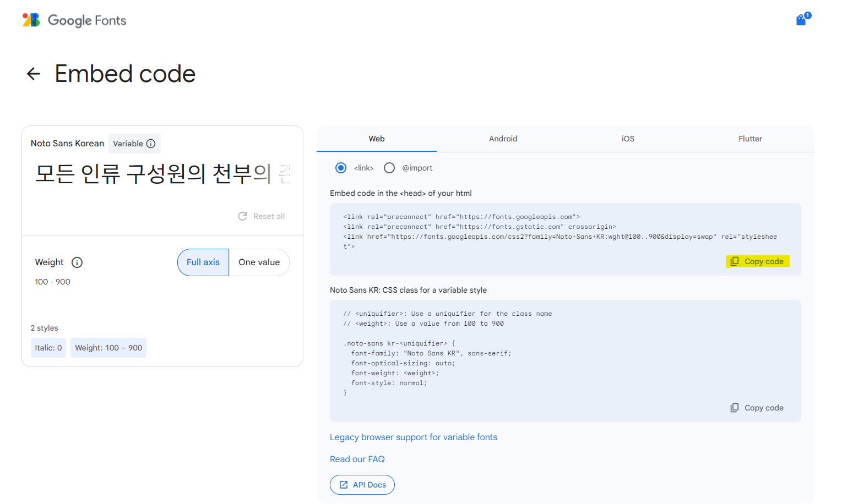
Task: Switch to the Web tab
Action: [x=377, y=139]
